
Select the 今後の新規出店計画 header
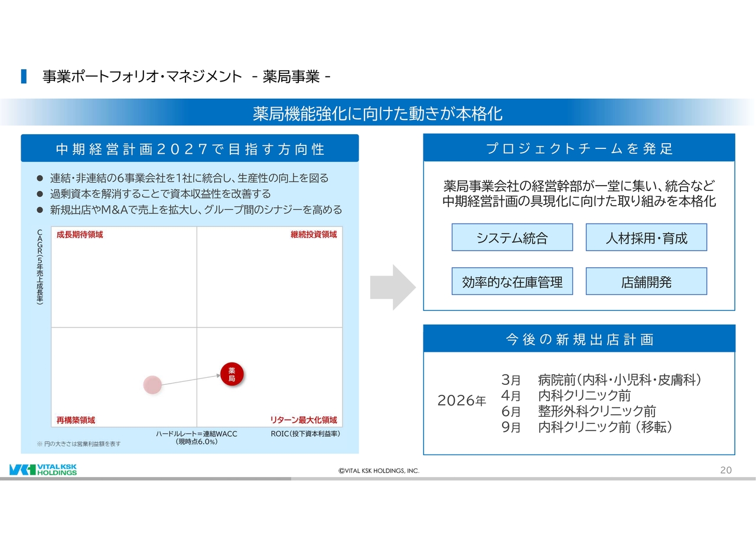point(579,339)
